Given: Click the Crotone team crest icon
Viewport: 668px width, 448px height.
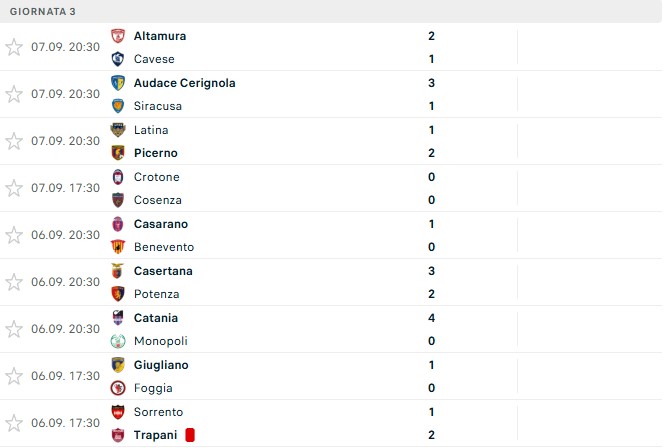Looking at the screenshot, I should click(118, 177).
